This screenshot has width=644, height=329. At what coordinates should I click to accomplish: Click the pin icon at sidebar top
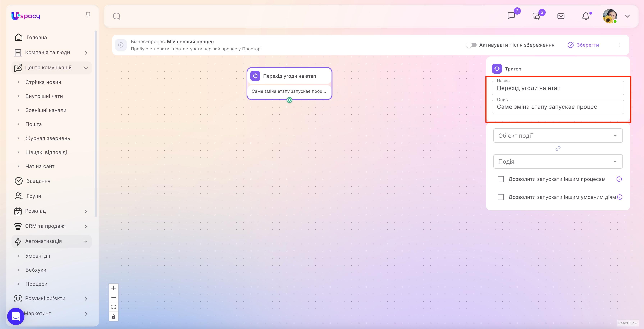pos(88,15)
